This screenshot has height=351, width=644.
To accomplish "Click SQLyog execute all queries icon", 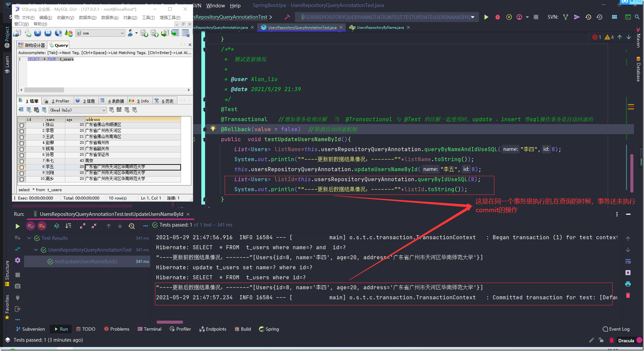I will [48, 33].
